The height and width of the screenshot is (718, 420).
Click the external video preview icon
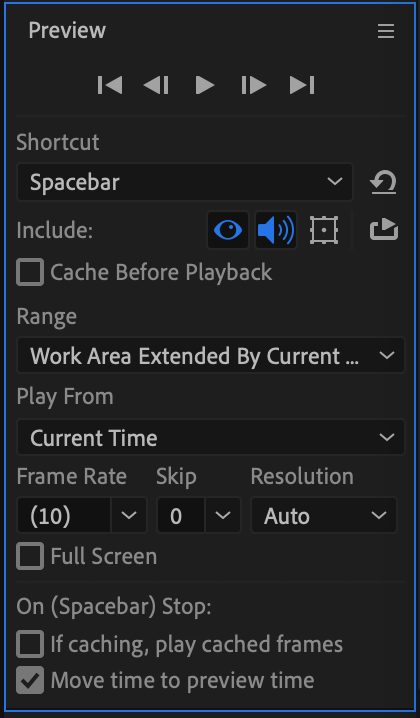pyautogui.click(x=384, y=229)
